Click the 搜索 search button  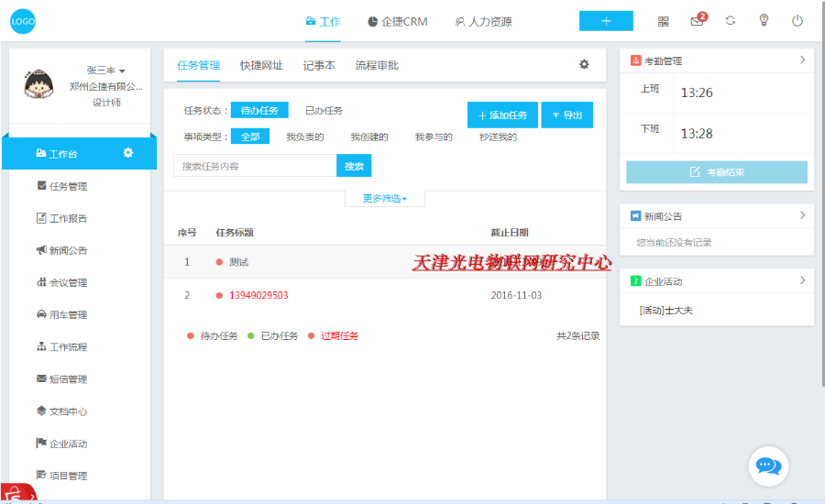pos(354,166)
